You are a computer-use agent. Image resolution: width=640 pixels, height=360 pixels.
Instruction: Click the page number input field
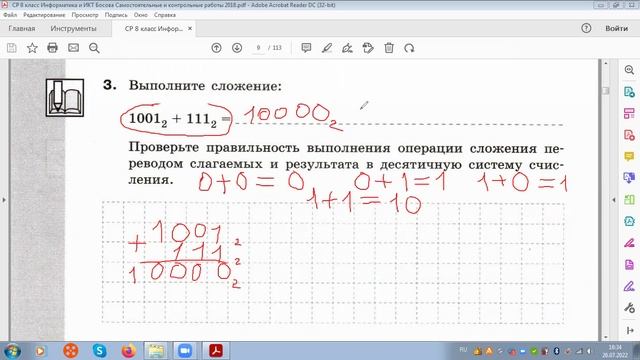click(x=258, y=48)
